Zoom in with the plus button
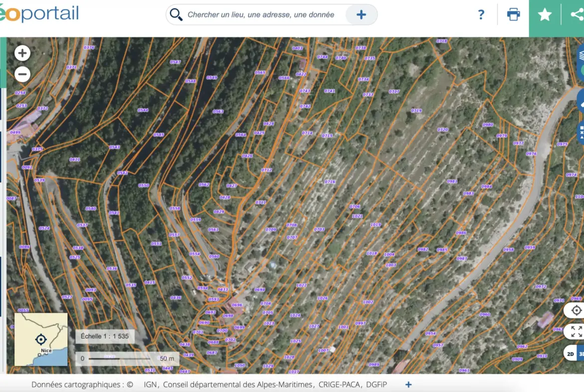This screenshot has width=584, height=392. 22,53
